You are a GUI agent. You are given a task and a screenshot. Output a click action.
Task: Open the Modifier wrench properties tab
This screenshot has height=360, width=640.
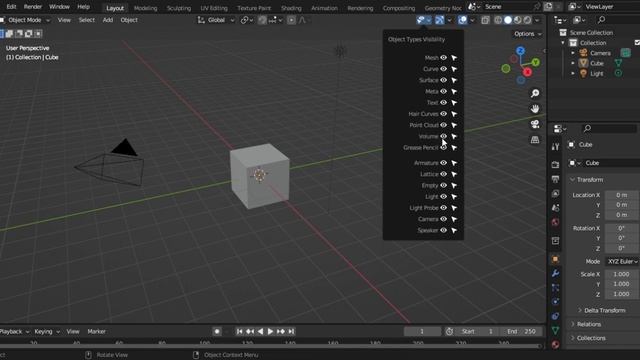555,273
